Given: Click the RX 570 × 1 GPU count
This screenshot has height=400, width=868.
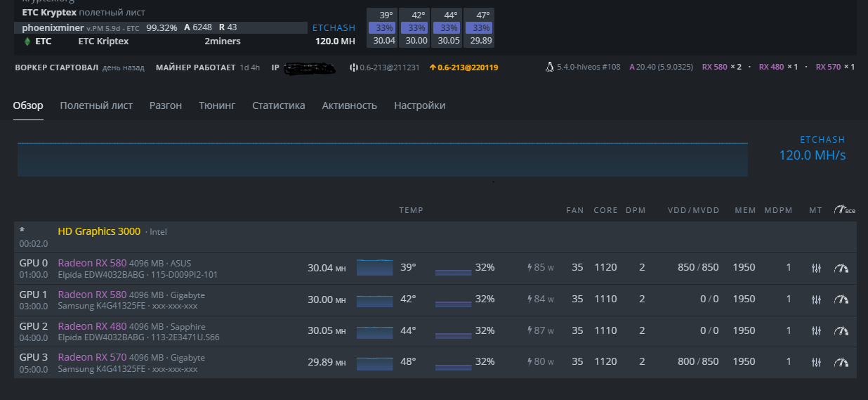Looking at the screenshot, I should [835, 67].
